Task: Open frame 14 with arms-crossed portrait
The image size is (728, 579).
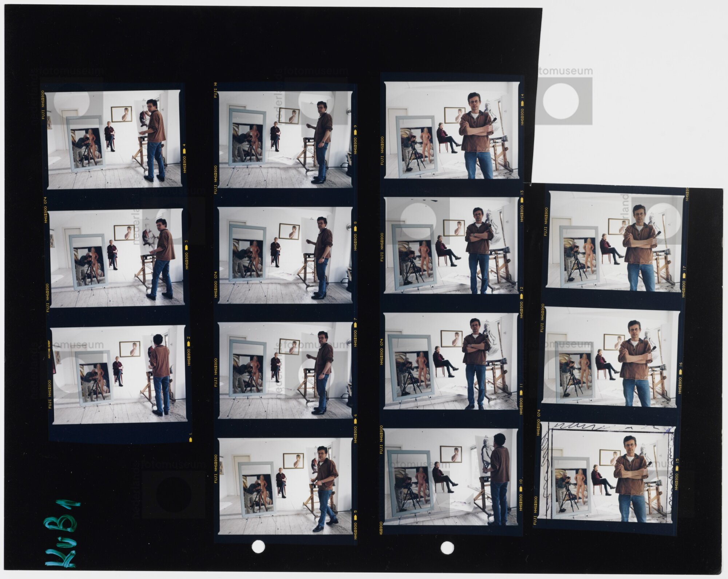Action: (x=451, y=130)
